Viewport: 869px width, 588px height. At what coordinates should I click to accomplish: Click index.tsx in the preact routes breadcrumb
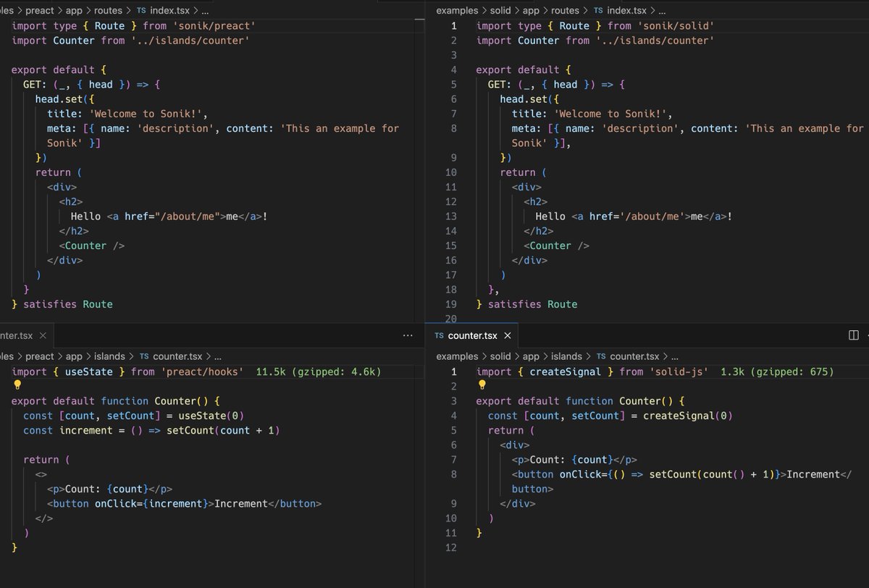(170, 11)
